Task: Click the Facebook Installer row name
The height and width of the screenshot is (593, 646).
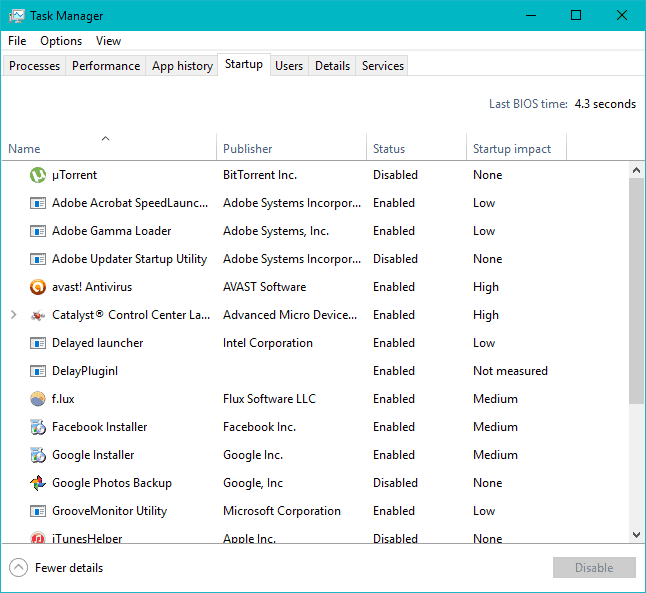Action: coord(99,427)
